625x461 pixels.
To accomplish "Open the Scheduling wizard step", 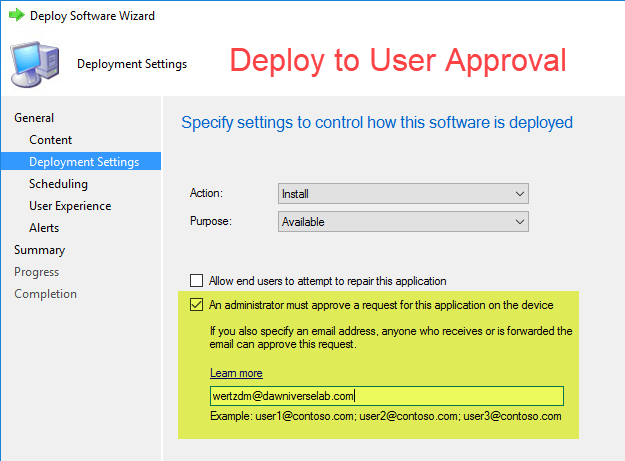I will click(x=58, y=184).
